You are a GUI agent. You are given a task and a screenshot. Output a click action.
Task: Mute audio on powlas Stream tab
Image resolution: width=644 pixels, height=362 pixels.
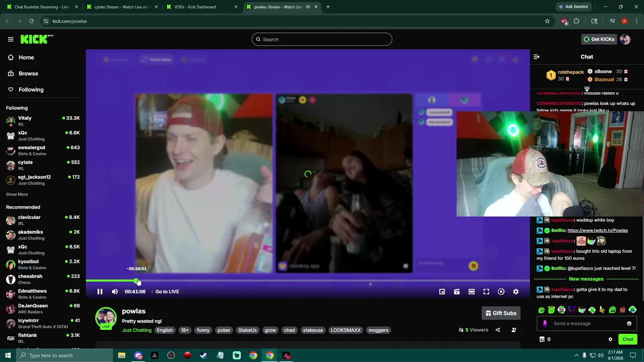click(308, 7)
